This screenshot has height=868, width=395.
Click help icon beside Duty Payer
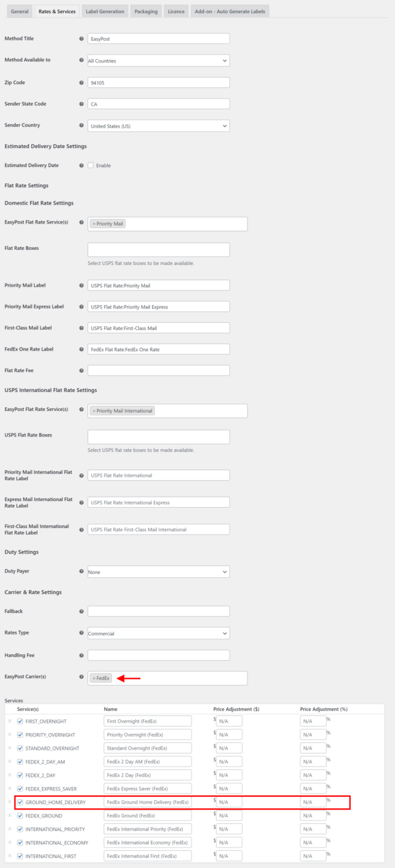(82, 572)
